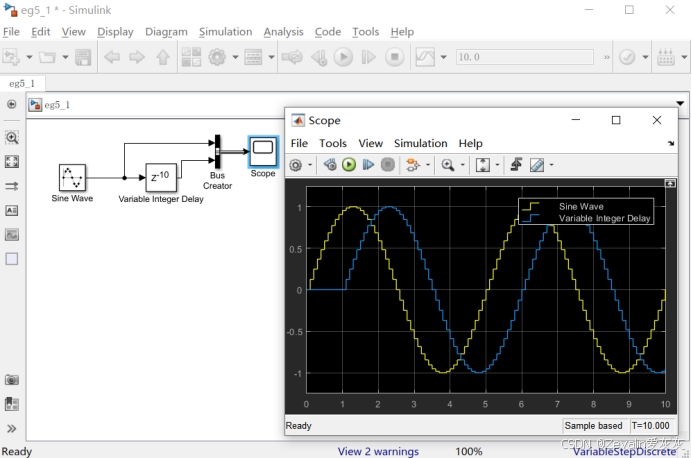Open the Tools menu in Scope window
The height and width of the screenshot is (458, 692).
pyautogui.click(x=333, y=143)
